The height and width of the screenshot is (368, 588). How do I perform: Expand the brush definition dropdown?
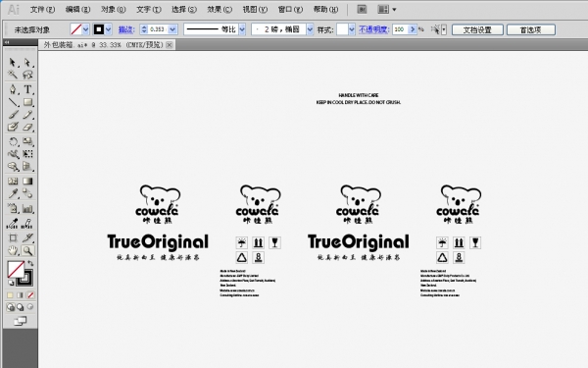pos(310,29)
